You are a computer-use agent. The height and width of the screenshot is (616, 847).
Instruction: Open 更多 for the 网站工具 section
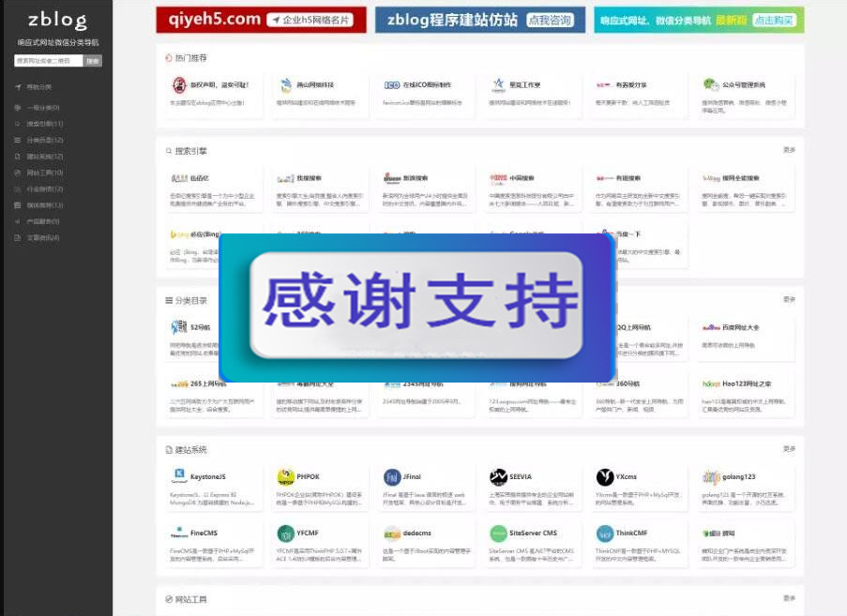[x=789, y=598]
